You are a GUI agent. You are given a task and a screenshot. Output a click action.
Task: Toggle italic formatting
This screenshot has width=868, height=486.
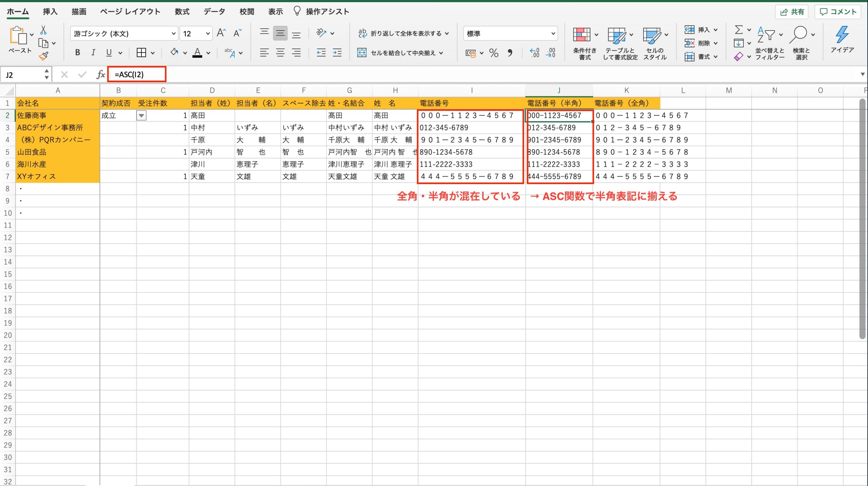click(93, 53)
